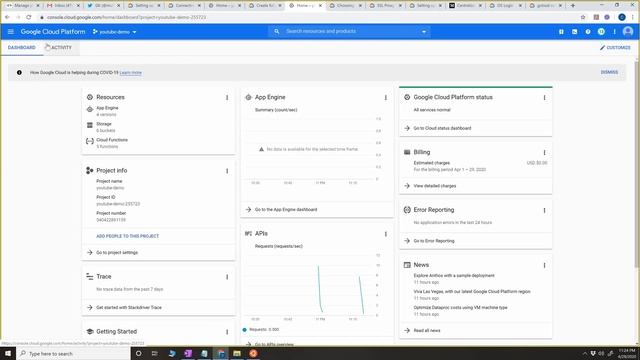Switch to the Twitter browser tab
The width and height of the screenshot is (640, 360).
[103, 6]
